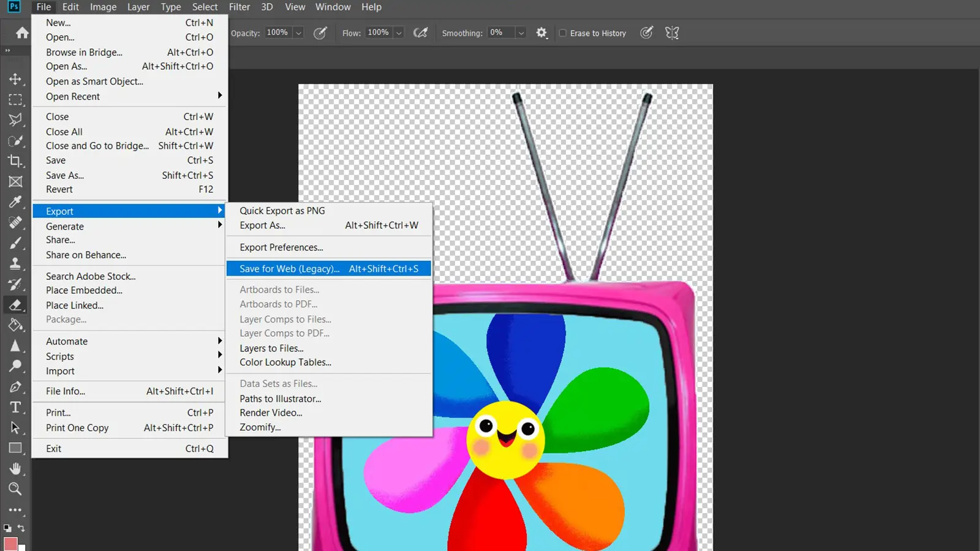The image size is (980, 551).
Task: Choose Layers to Files...
Action: tap(329, 348)
